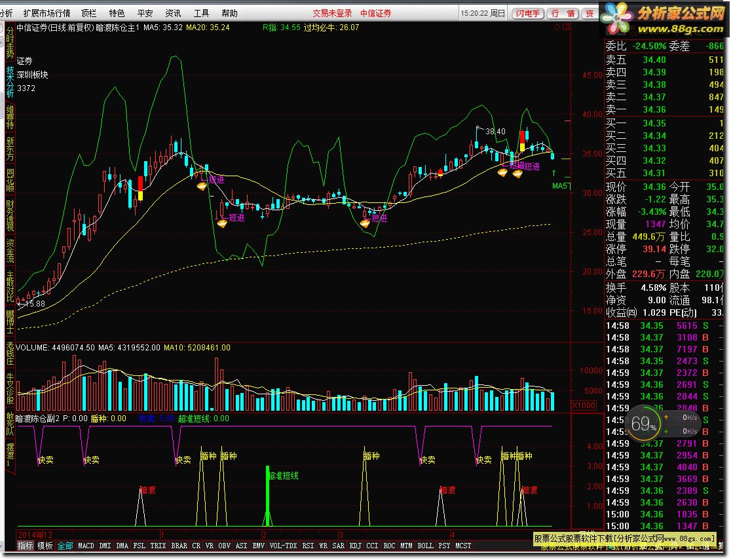
Task: Click the 涨停 39.14 value
Action: [x=654, y=249]
